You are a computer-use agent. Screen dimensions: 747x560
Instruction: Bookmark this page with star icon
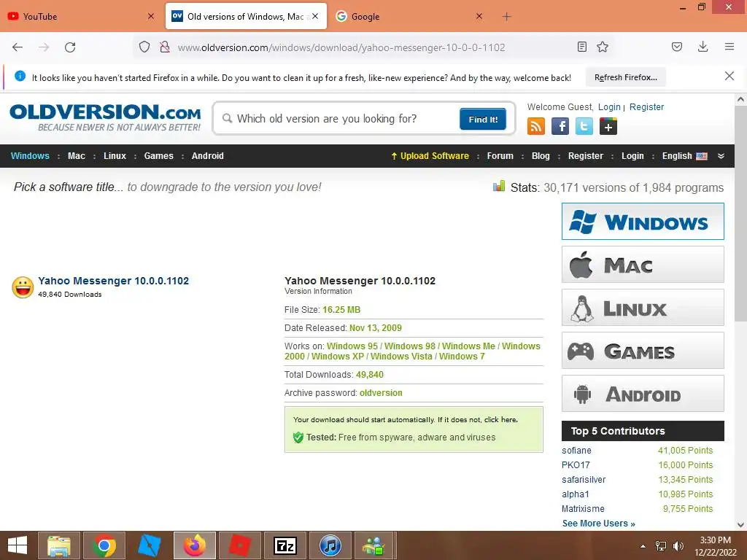(x=603, y=47)
